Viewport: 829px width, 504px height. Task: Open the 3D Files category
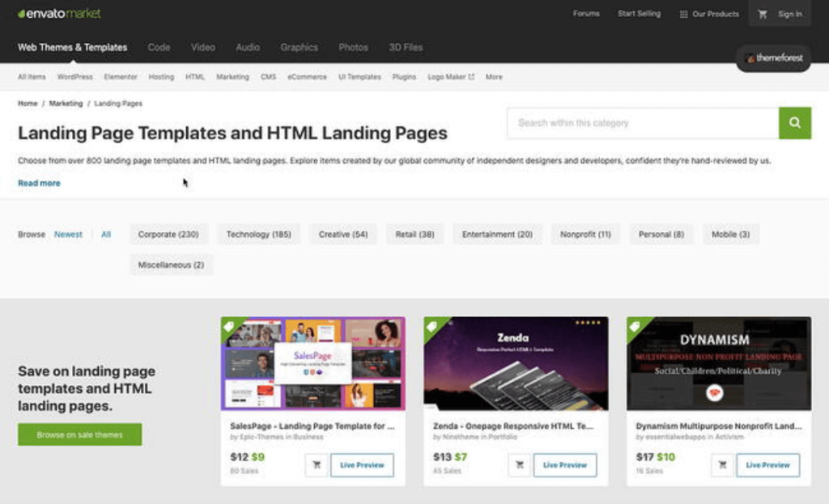[406, 48]
